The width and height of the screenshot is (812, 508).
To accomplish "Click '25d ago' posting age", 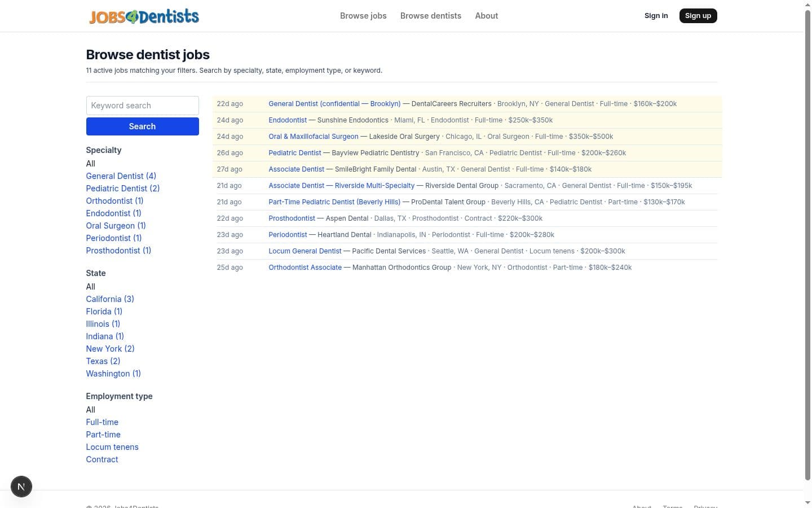I will (230, 268).
